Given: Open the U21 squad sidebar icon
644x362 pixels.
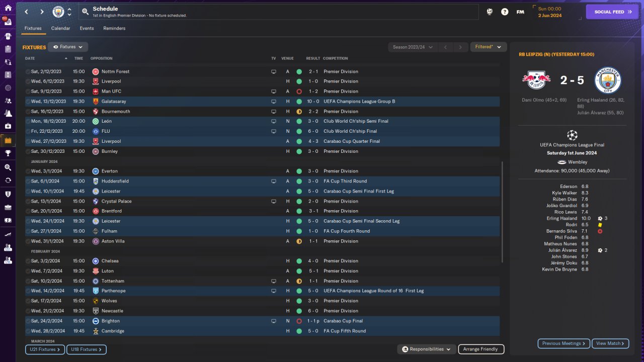Looking at the screenshot, I should [x=8, y=247].
